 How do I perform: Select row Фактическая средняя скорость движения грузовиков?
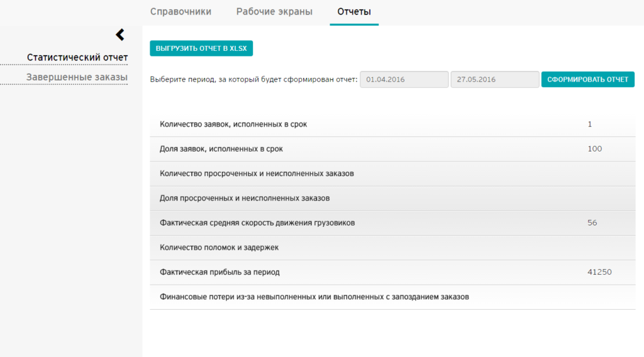coord(392,223)
